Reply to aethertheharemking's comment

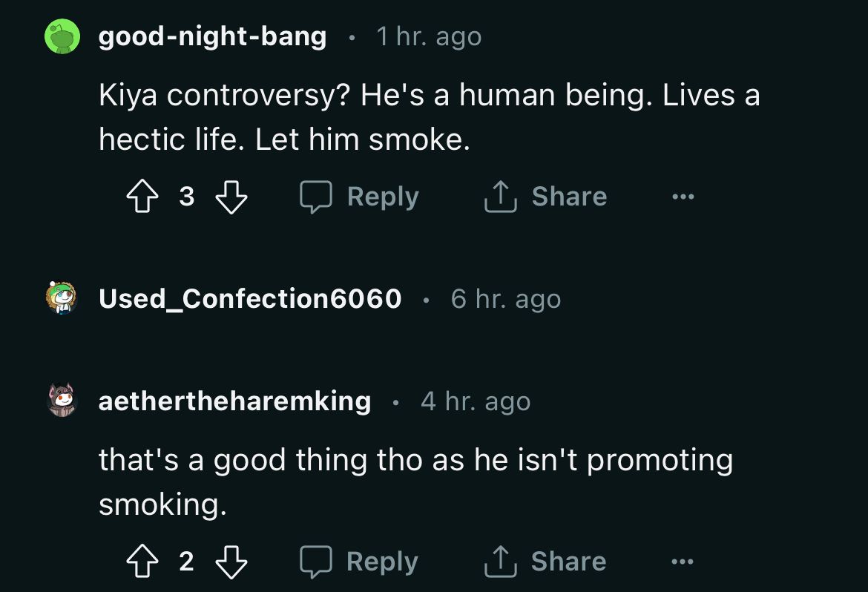[360, 562]
